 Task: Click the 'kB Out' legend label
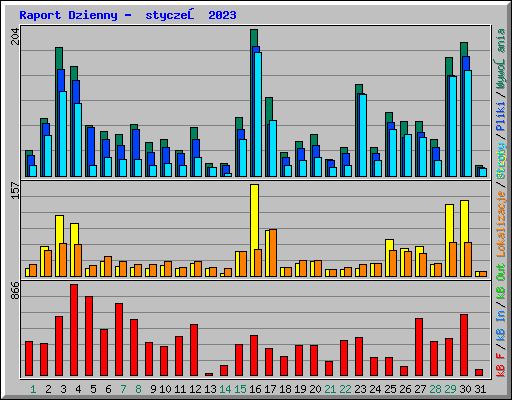click(x=501, y=282)
